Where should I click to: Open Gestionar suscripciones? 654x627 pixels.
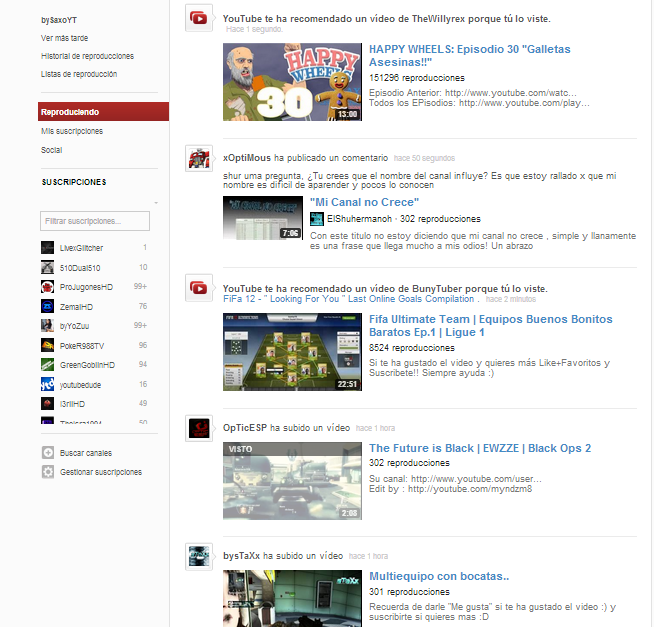(101, 472)
